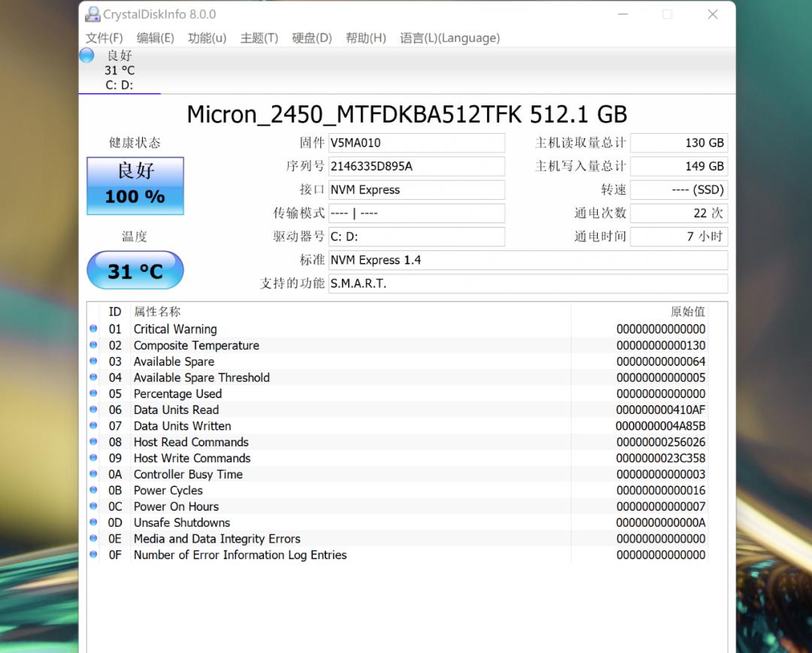
Task: Open the 主题(T) menu
Action: pyautogui.click(x=259, y=38)
